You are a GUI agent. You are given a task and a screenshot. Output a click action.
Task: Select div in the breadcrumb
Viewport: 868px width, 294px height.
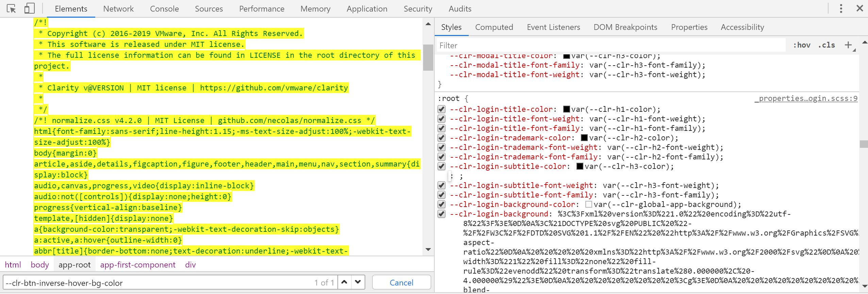click(190, 264)
